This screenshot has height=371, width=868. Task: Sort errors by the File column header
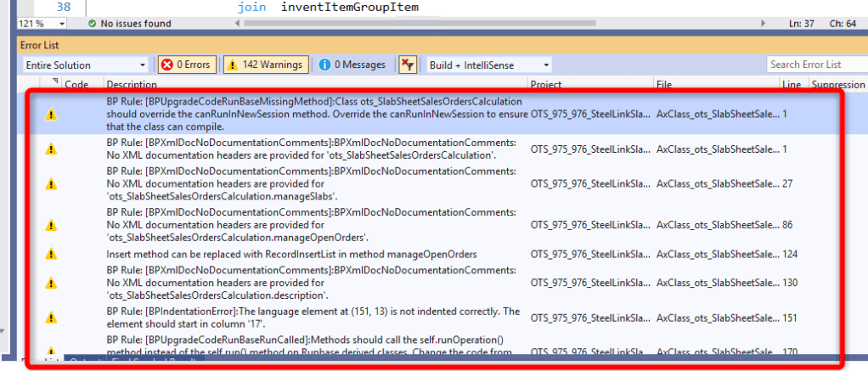pos(664,85)
